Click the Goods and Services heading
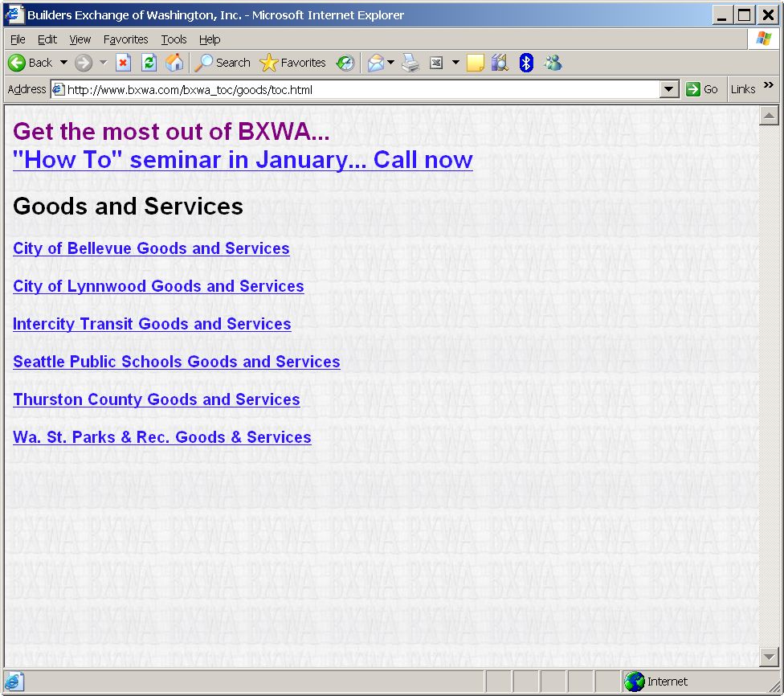784x696 pixels. 128,207
